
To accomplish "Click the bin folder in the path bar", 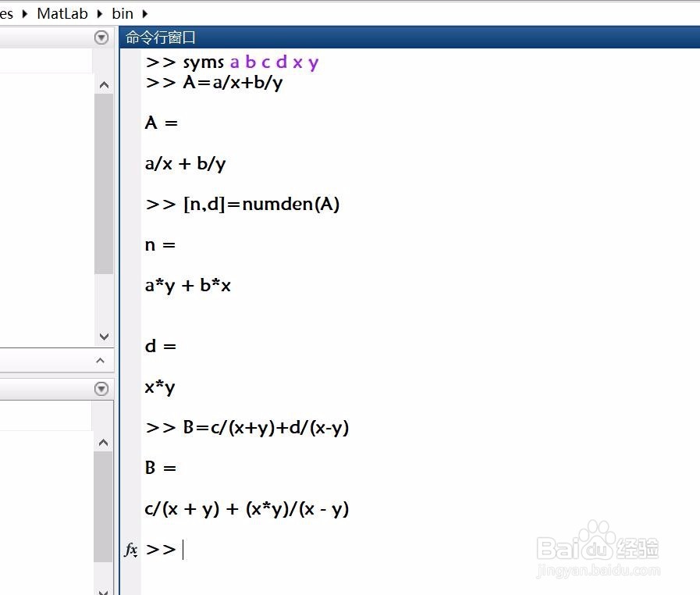I will pos(123,14).
